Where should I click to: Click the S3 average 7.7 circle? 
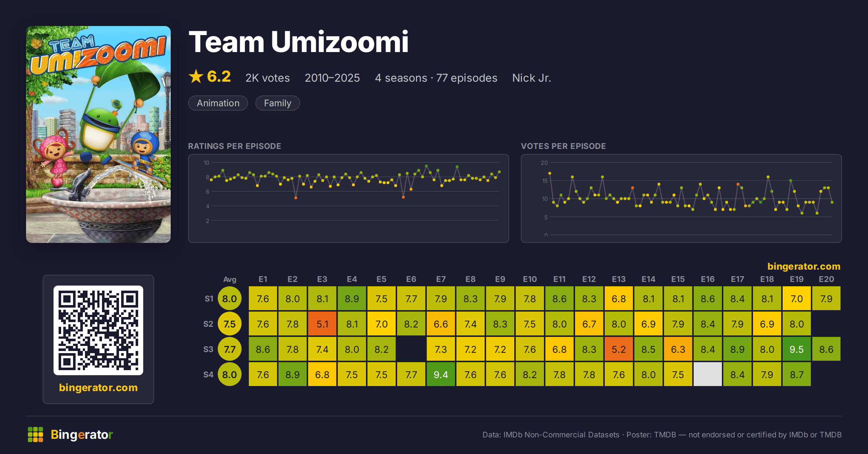tap(230, 349)
